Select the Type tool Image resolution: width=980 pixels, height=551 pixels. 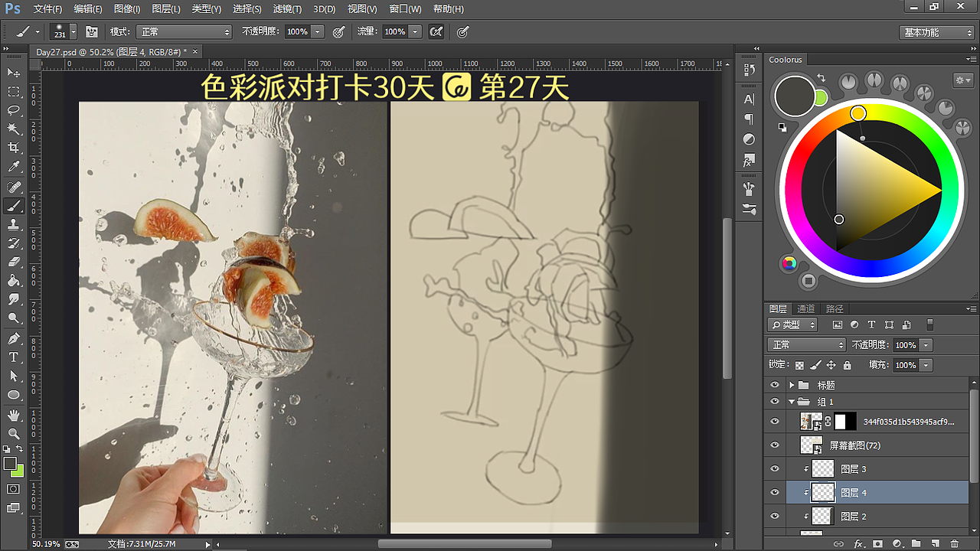point(14,357)
